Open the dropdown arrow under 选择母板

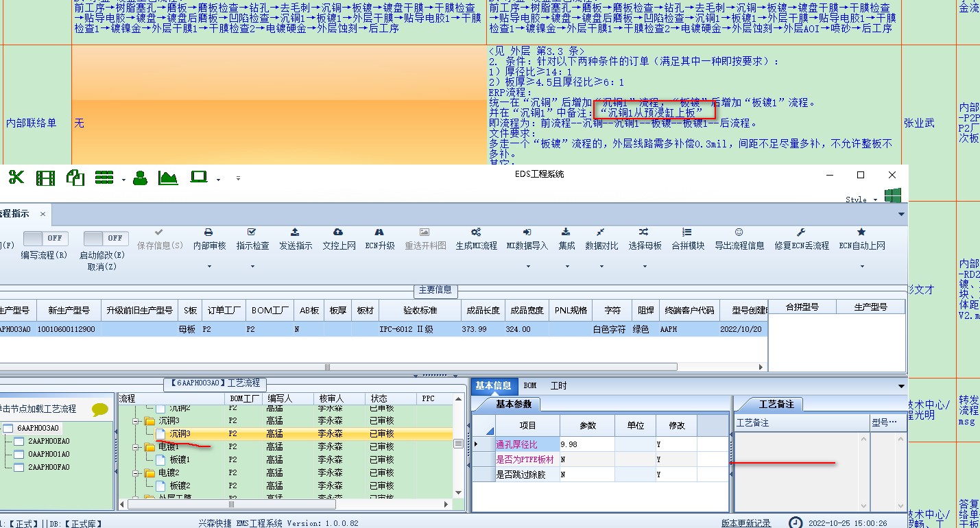644,266
